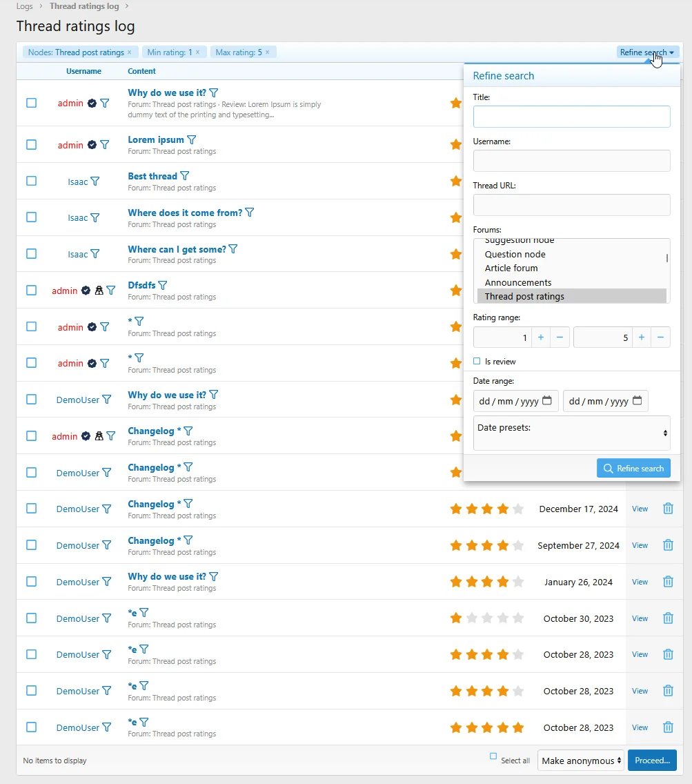Click the blue Refine search submit button
This screenshot has width=692, height=784.
coord(633,469)
